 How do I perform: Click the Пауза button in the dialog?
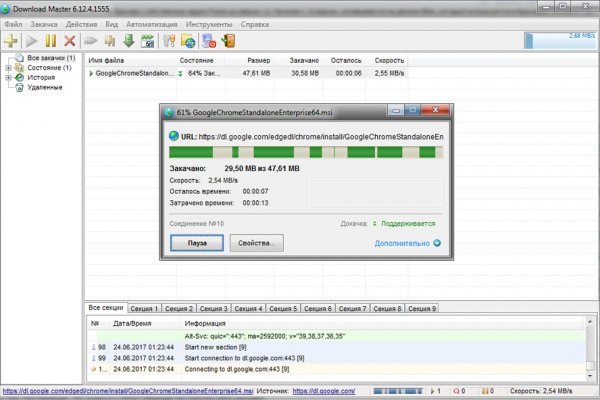click(197, 243)
